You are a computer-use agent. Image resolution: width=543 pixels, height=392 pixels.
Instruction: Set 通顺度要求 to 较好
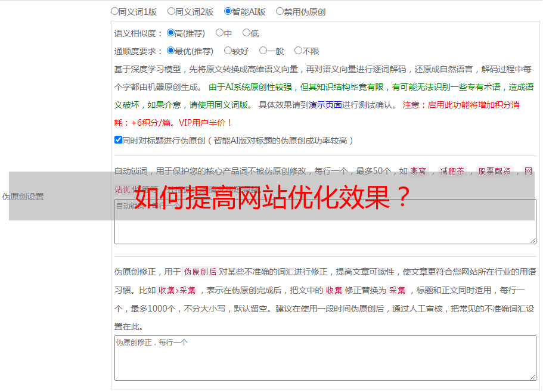coord(228,51)
